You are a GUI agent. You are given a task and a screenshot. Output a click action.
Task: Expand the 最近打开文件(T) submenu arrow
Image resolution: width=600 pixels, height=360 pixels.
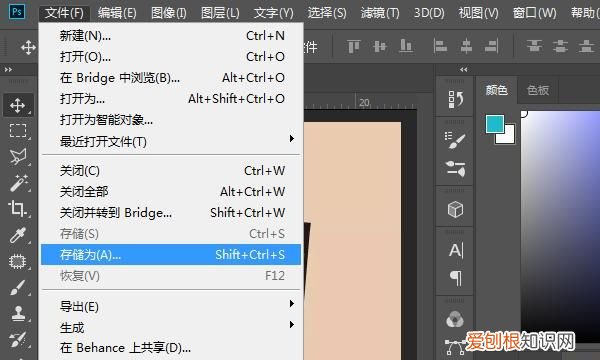click(x=292, y=138)
